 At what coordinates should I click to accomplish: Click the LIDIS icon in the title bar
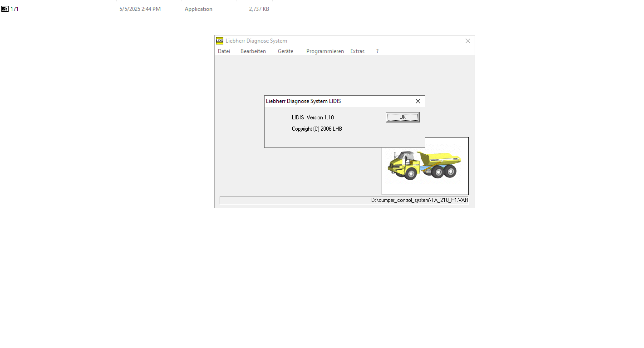tap(220, 41)
